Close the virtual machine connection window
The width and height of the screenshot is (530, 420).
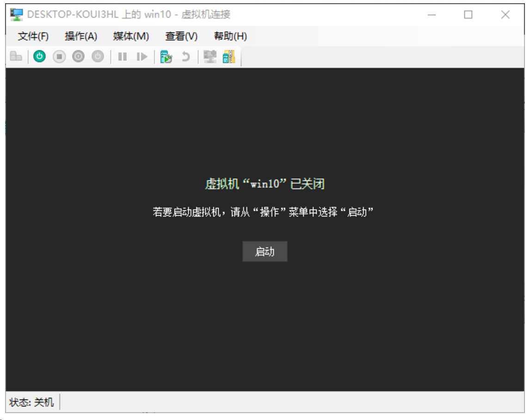click(x=505, y=14)
